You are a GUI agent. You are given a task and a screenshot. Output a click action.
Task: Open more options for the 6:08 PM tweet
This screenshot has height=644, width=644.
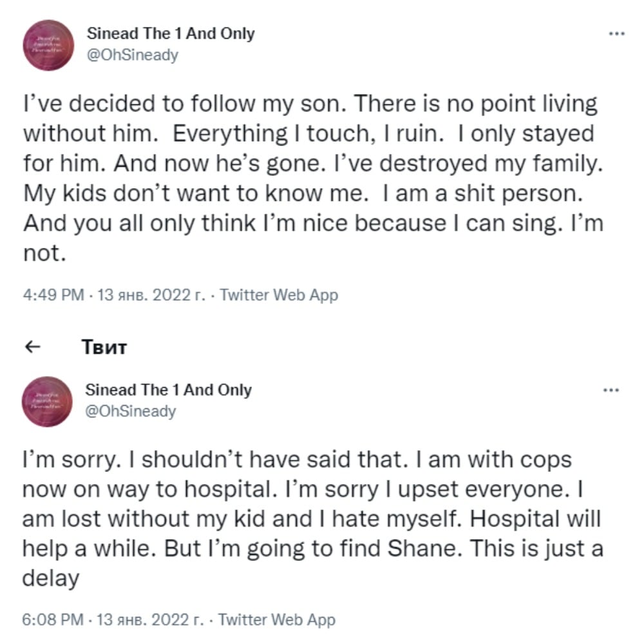(611, 390)
